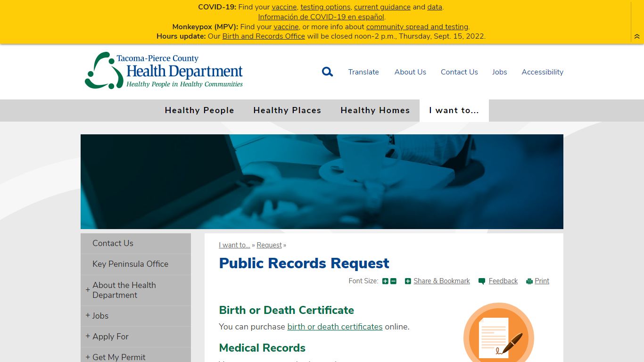Open the Healthy Homes menu

375,110
